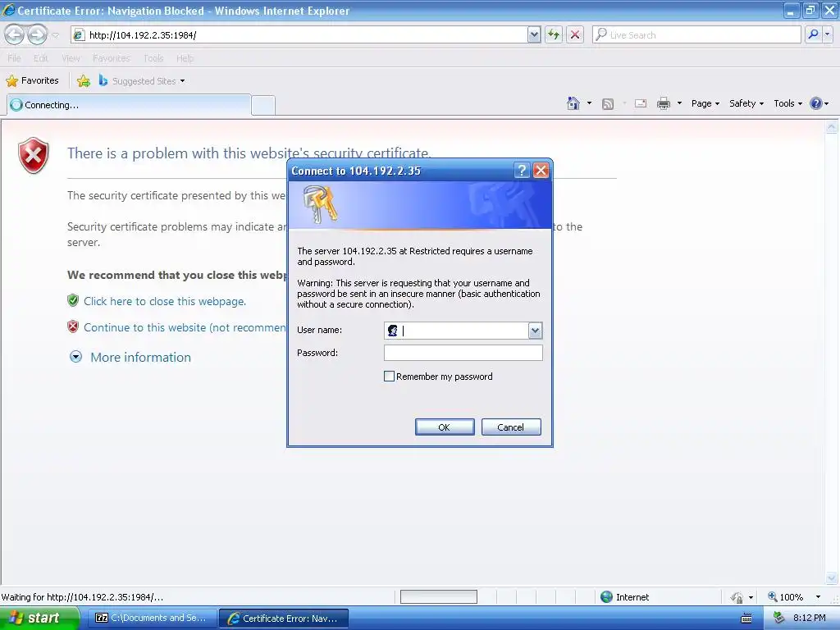Click the Print icon
Image resolution: width=840 pixels, height=630 pixels.
(663, 103)
